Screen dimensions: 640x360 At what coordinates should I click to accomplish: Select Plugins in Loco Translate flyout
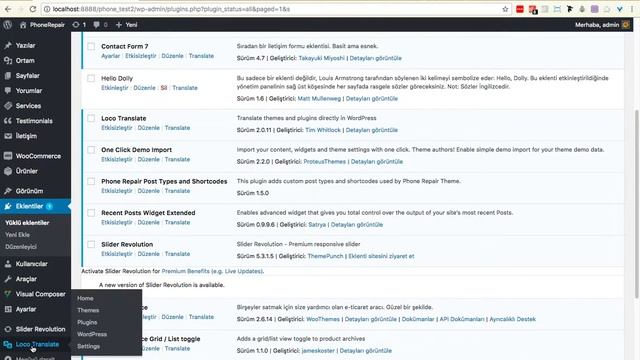pos(87,322)
